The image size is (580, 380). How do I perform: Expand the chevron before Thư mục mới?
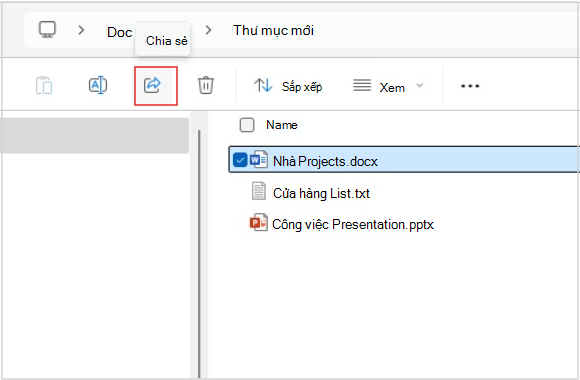pos(208,30)
